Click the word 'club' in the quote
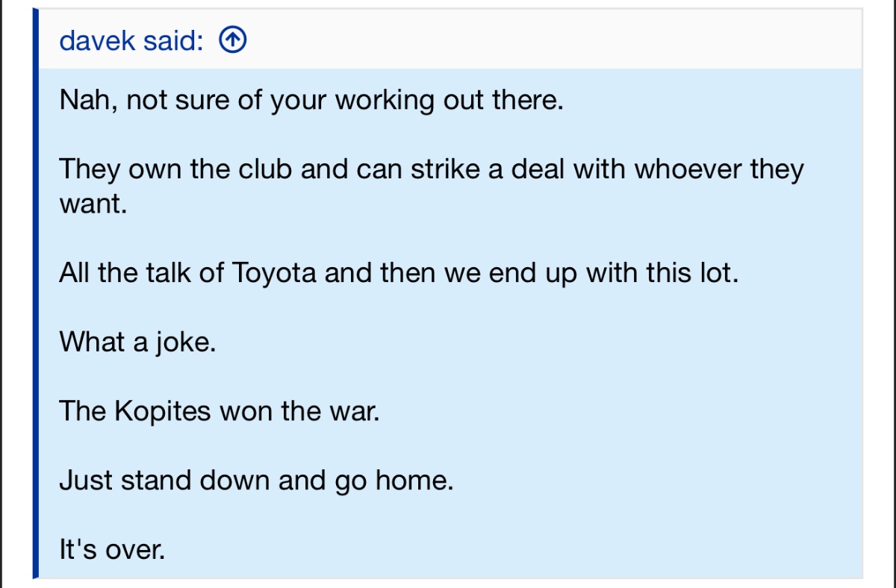 [x=267, y=169]
